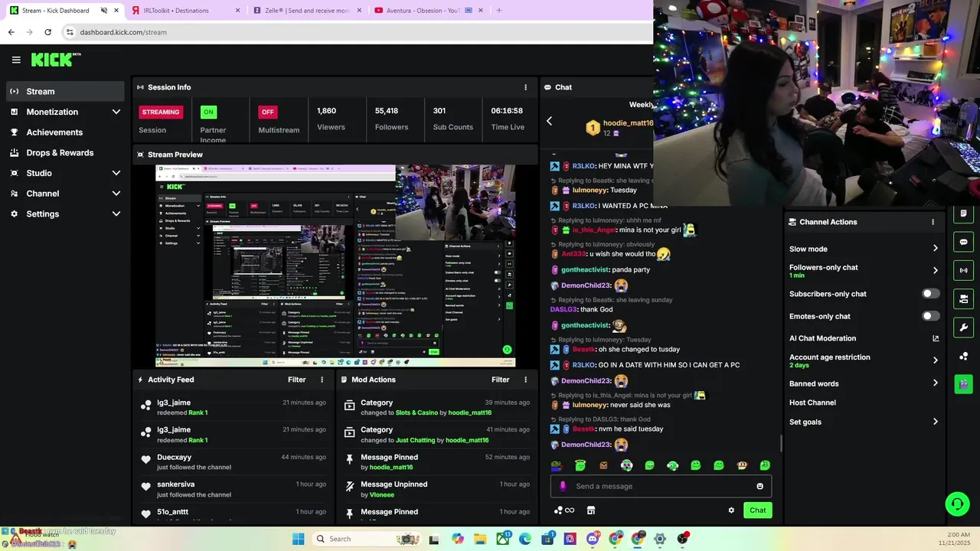980x551 pixels.
Task: Click the Multistream OFF badge
Action: [x=267, y=112]
